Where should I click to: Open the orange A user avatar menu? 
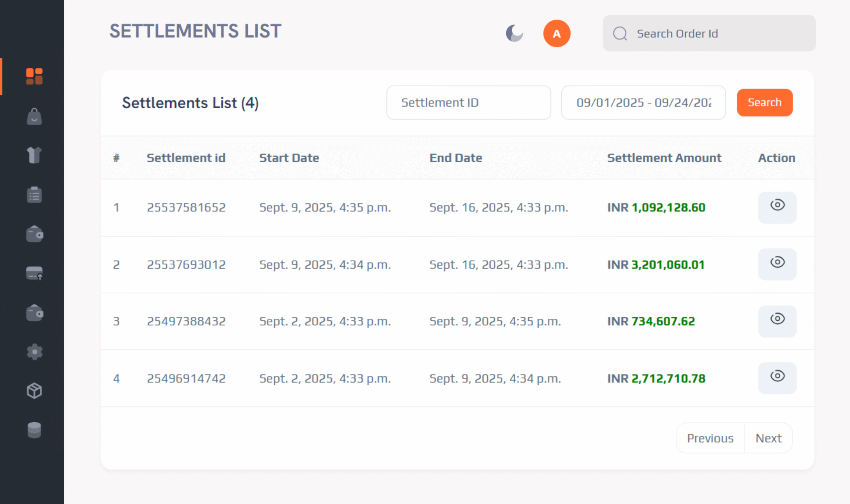point(556,33)
